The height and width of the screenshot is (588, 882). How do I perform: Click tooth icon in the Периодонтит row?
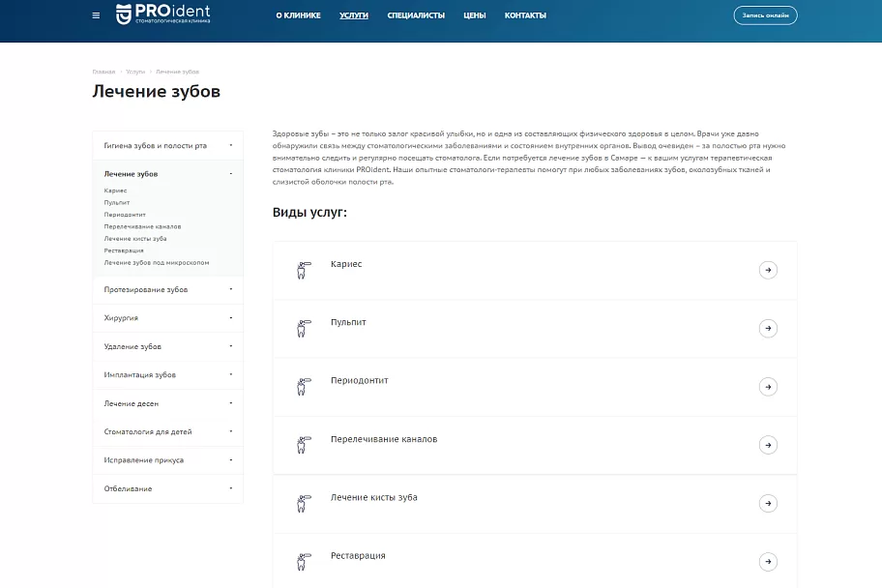click(x=304, y=387)
